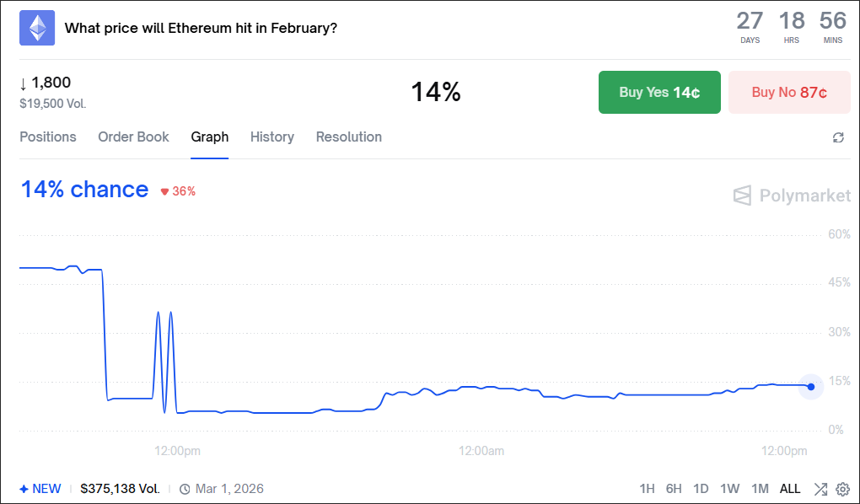This screenshot has height=504, width=860.
Task: Open the Order Book tab
Action: tap(133, 137)
